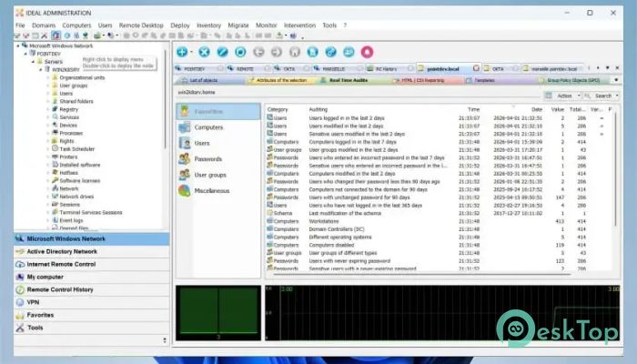Switch to Templates tab
Viewport: 637px width, 364px height.
click(484, 80)
